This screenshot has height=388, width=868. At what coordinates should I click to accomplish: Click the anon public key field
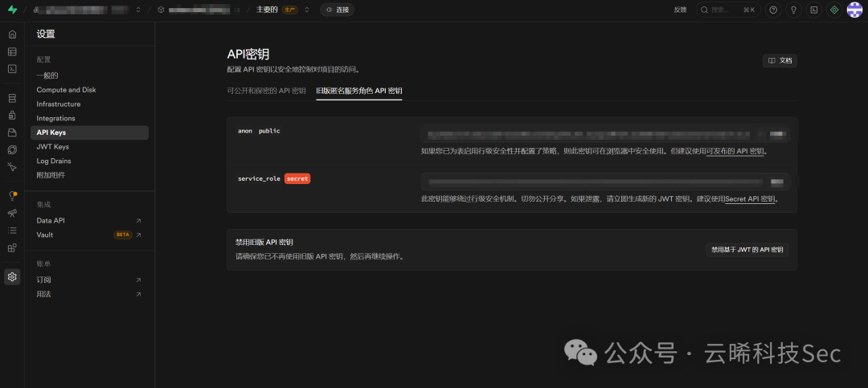point(604,134)
